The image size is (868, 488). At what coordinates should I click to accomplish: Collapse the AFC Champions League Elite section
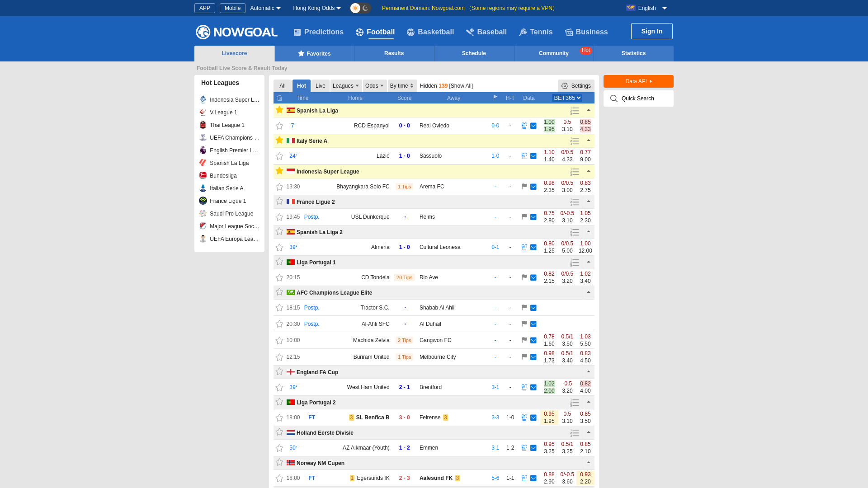[x=589, y=292]
